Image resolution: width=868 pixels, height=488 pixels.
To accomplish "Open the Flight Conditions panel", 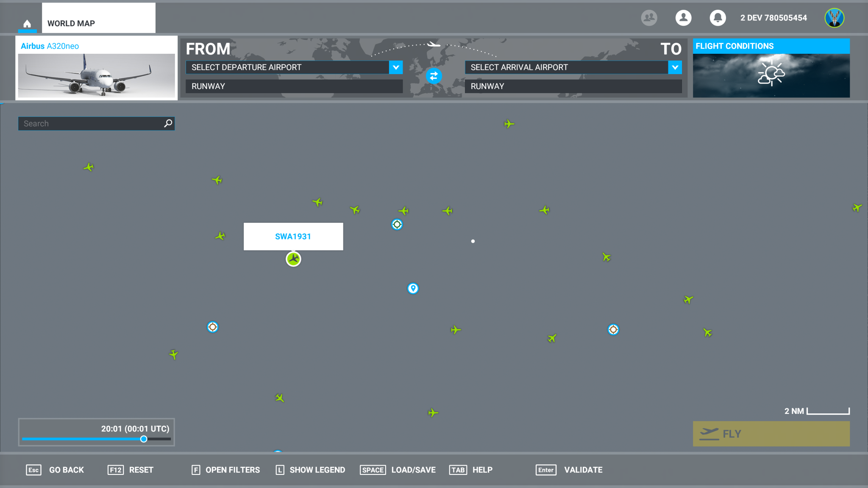I will [x=771, y=69].
